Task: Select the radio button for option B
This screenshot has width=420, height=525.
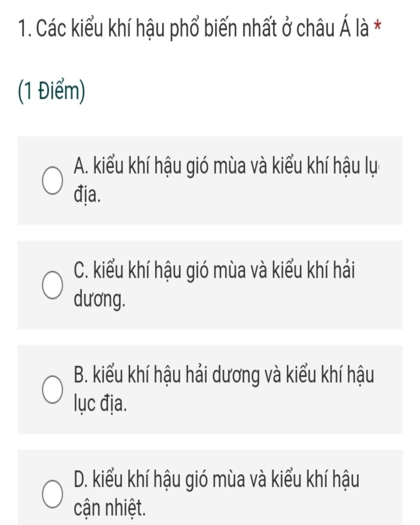Action: 52,390
